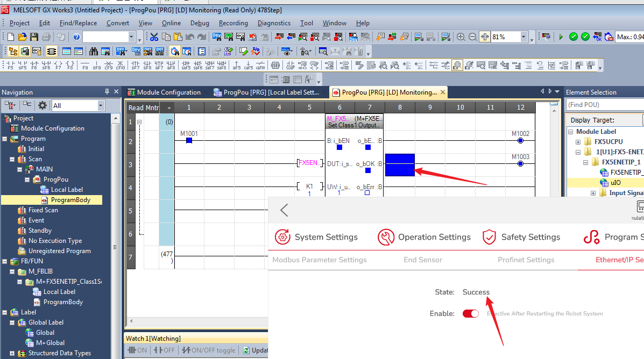This screenshot has width=644, height=359.
Task: Click the Find POU search field
Action: [x=605, y=104]
